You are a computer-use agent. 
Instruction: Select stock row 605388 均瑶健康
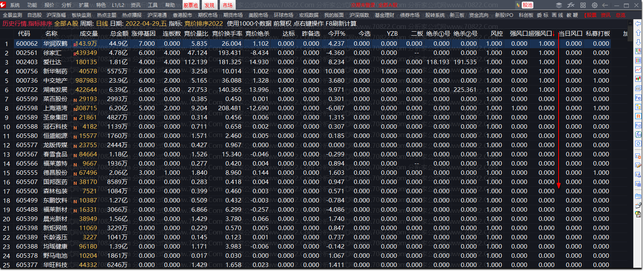coord(313,247)
